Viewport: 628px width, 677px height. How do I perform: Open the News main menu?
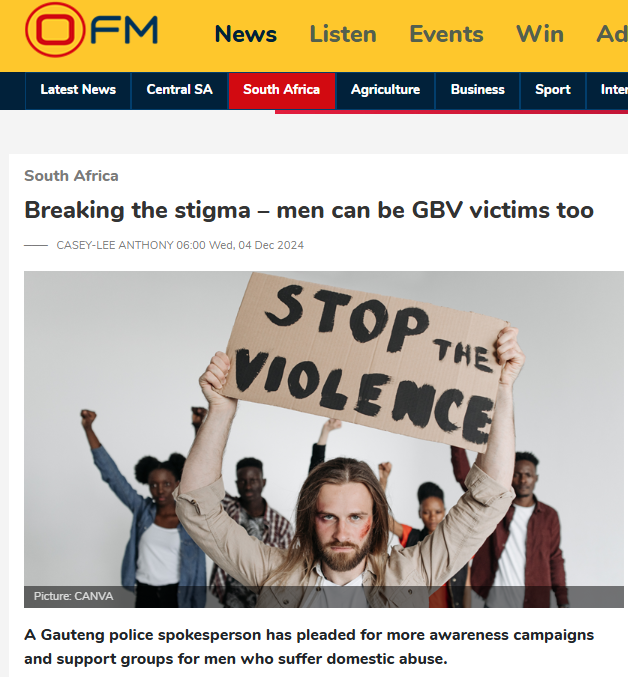click(246, 34)
